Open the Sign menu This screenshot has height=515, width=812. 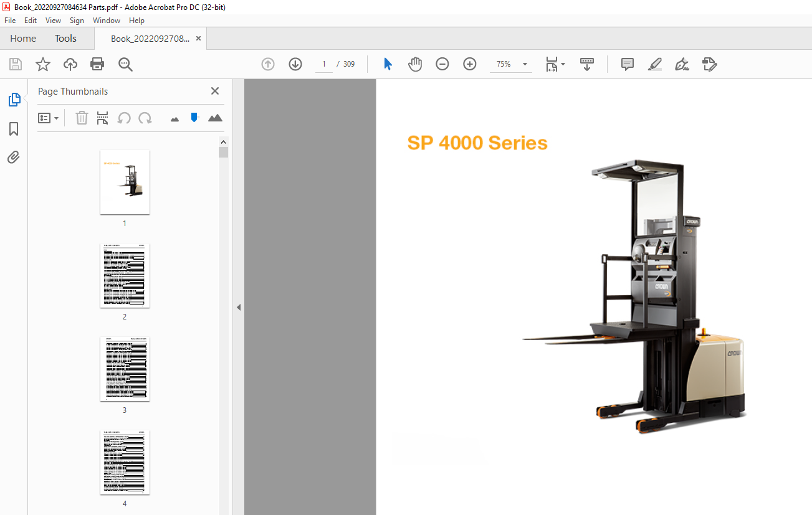[77, 21]
